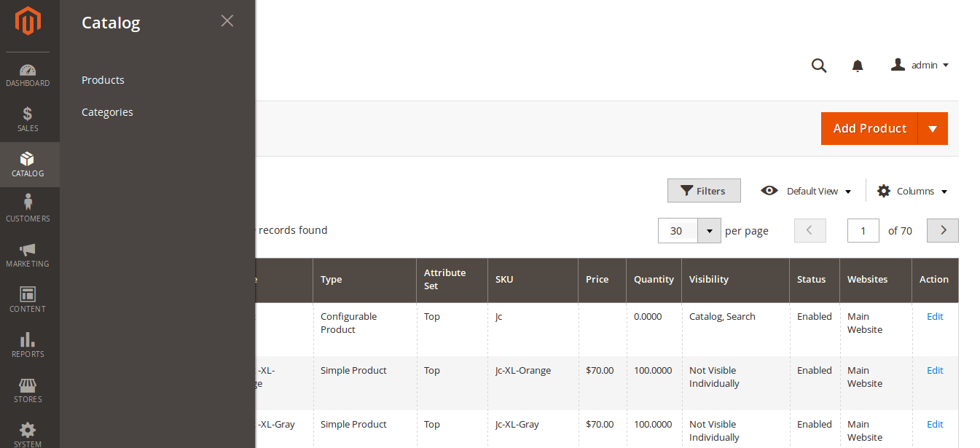
Task: Expand the per page size dropdown
Action: pos(709,231)
